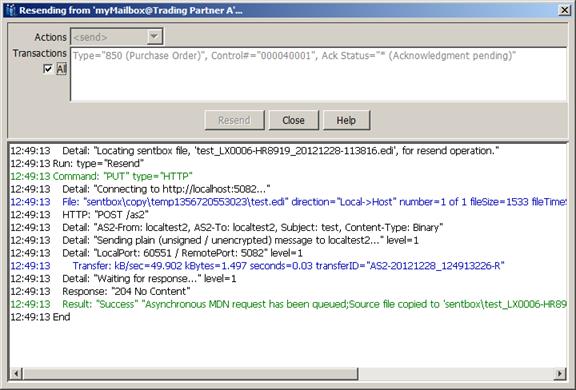Click the 12:49:13 End log line
The image size is (576, 390).
click(x=40, y=317)
